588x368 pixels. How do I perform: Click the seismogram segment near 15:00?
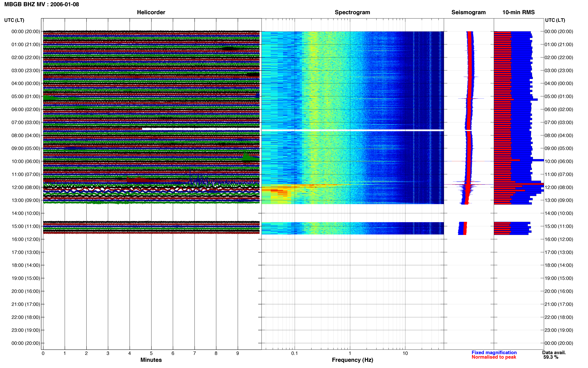click(x=463, y=228)
